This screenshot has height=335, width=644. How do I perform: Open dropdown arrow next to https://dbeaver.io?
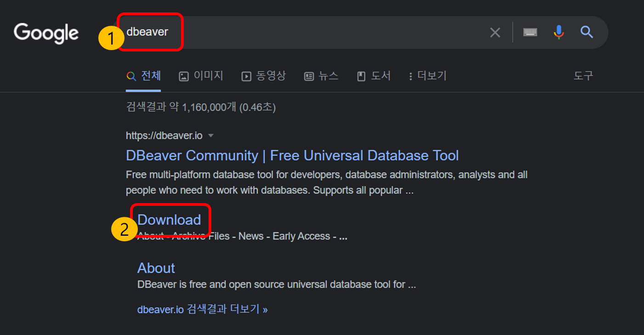point(211,136)
